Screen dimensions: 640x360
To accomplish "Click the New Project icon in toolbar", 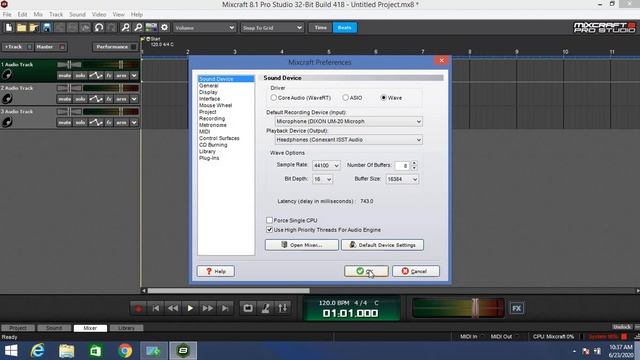I will click(9, 27).
